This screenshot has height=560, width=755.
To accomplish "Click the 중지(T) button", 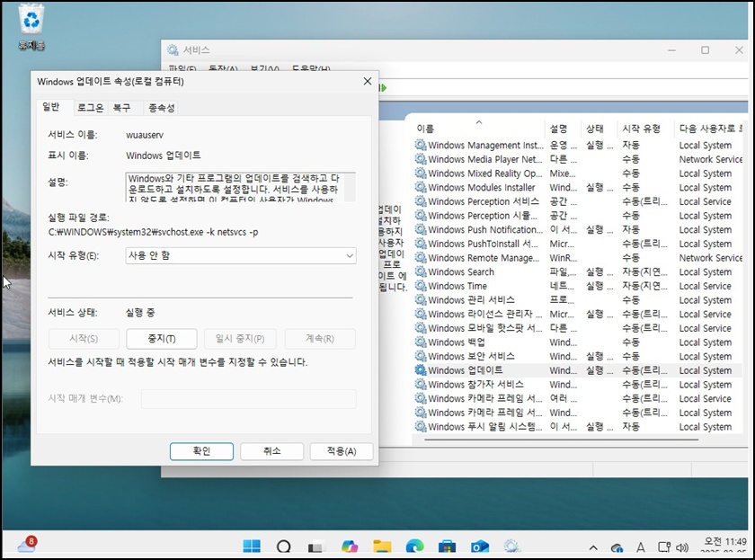I will coord(162,339).
